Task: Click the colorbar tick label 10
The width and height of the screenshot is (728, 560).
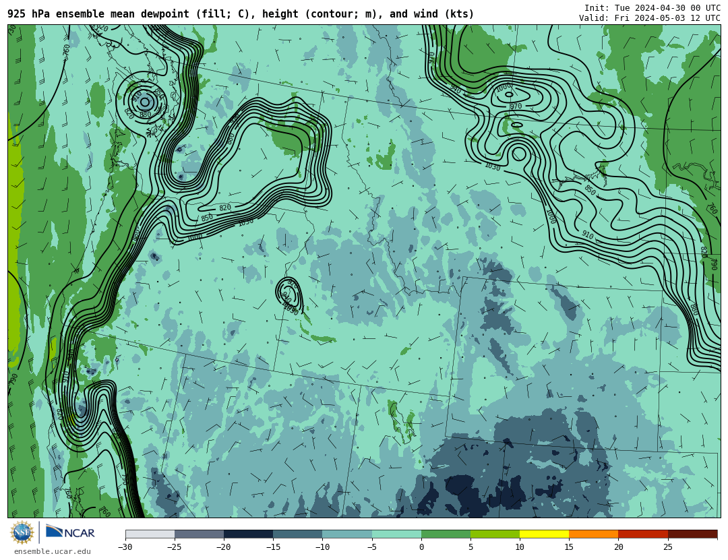Action: click(x=520, y=547)
